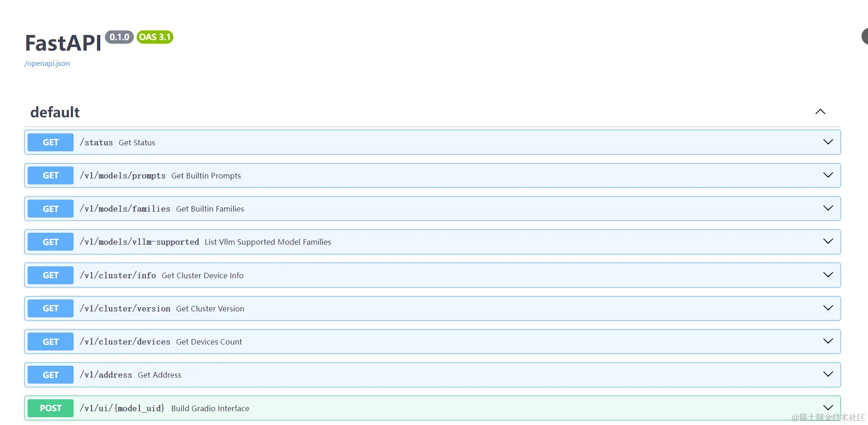Click GET badge for /status
868x425 pixels.
[x=51, y=142]
